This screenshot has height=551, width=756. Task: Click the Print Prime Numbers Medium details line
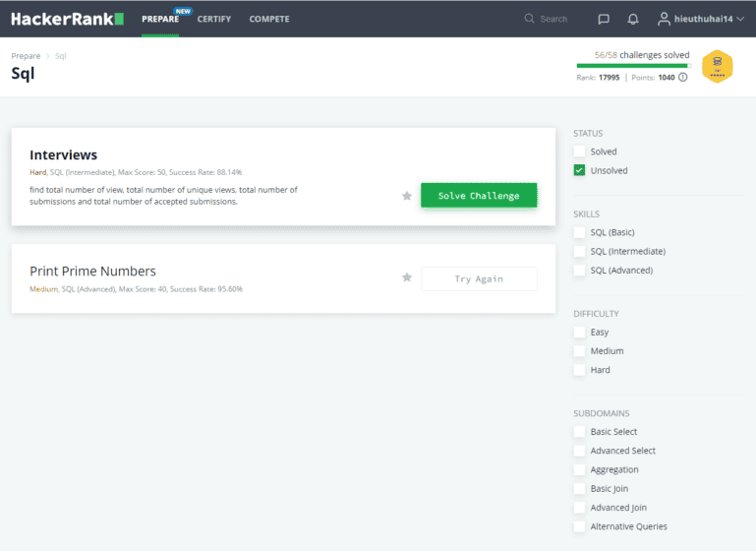click(x=136, y=289)
